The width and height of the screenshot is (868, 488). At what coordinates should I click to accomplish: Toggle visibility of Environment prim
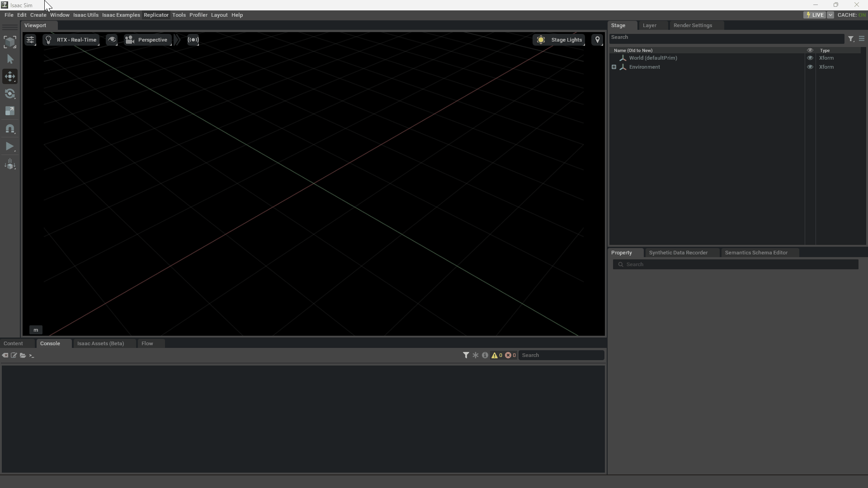(x=810, y=67)
